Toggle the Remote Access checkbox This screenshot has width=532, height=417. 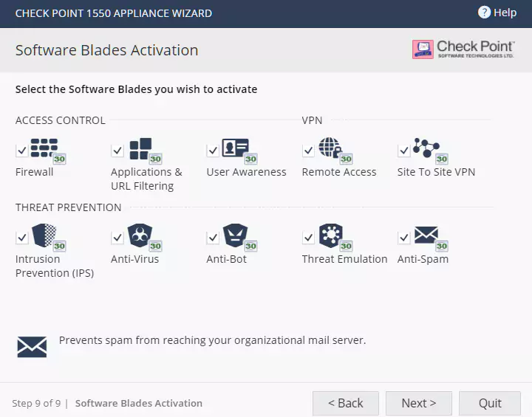point(308,151)
